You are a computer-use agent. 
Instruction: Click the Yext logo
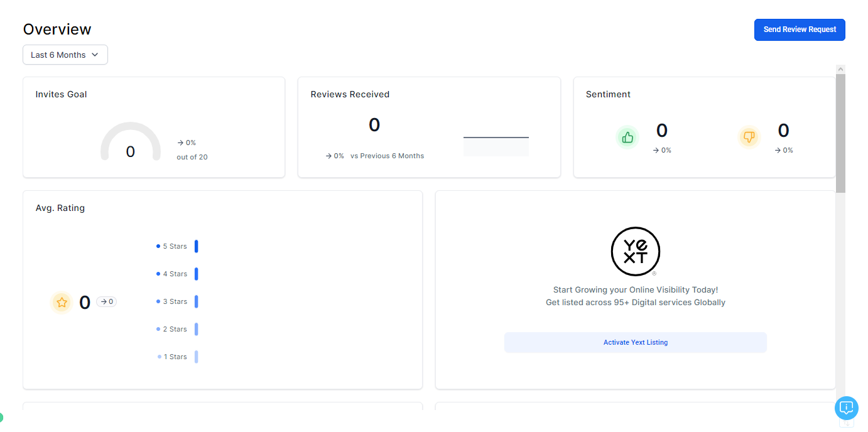coord(636,252)
